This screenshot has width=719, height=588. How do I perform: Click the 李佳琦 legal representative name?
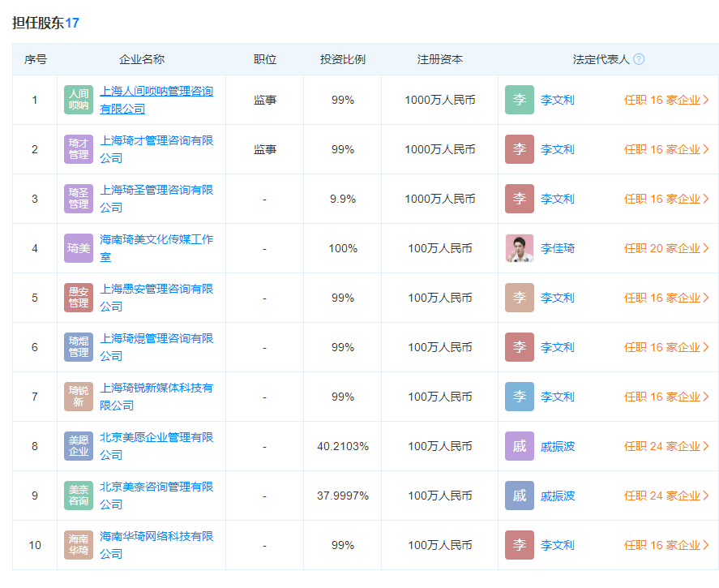558,248
